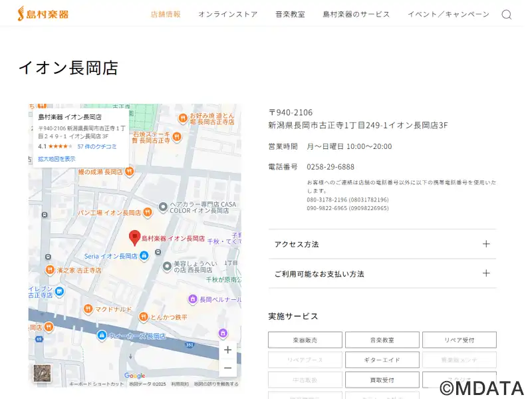The image size is (532, 399).
Task: Select the Seria イオン長岡店 shopping marker
Action: [144, 255]
